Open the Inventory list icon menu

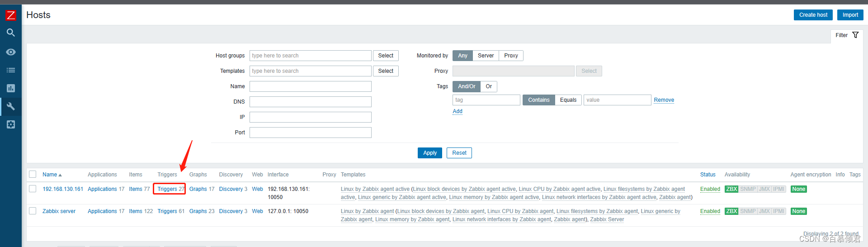click(11, 70)
